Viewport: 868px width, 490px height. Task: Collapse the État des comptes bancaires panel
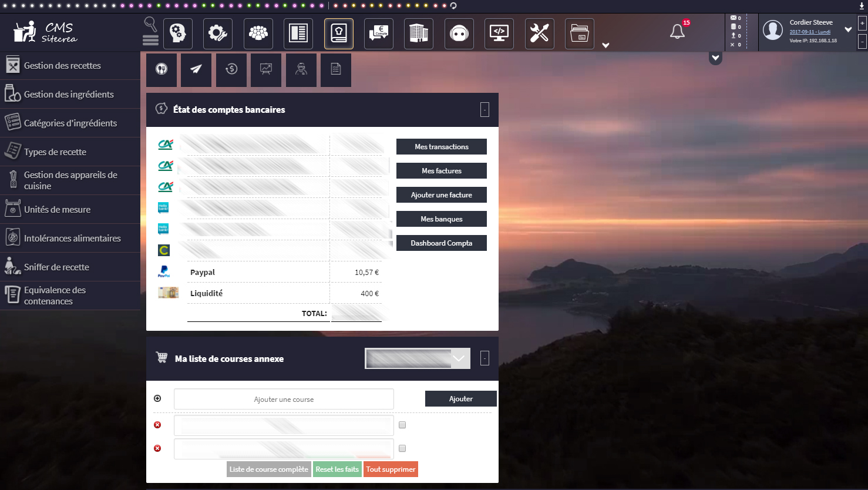pyautogui.click(x=485, y=109)
